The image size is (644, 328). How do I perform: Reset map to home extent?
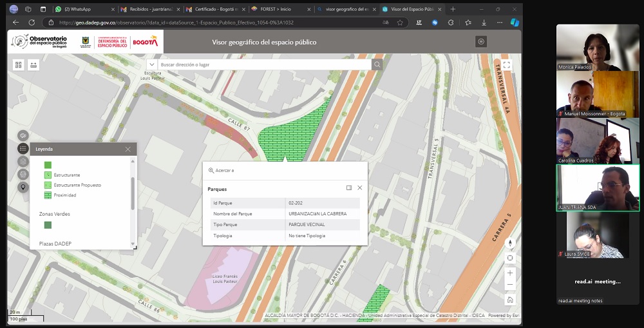click(x=510, y=300)
